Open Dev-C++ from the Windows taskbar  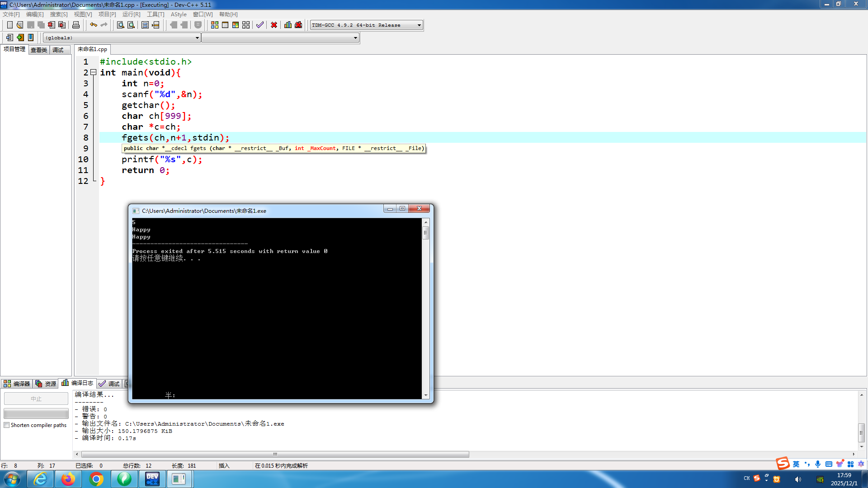coord(152,479)
